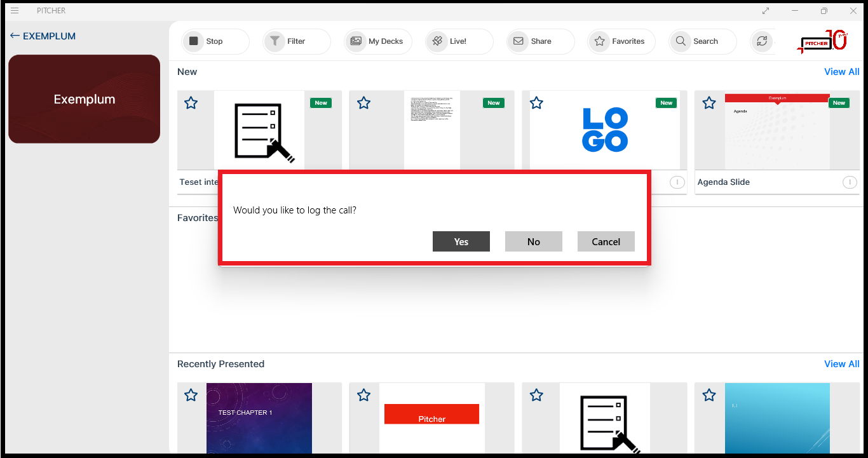Favorite the LOGO deck with its star
This screenshot has height=458, width=868.
[x=536, y=103]
